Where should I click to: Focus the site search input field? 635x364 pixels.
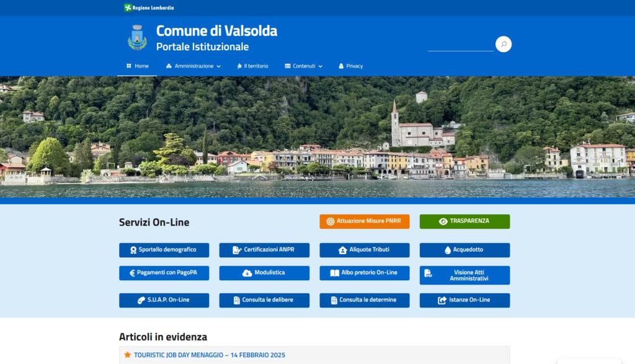coord(461,45)
